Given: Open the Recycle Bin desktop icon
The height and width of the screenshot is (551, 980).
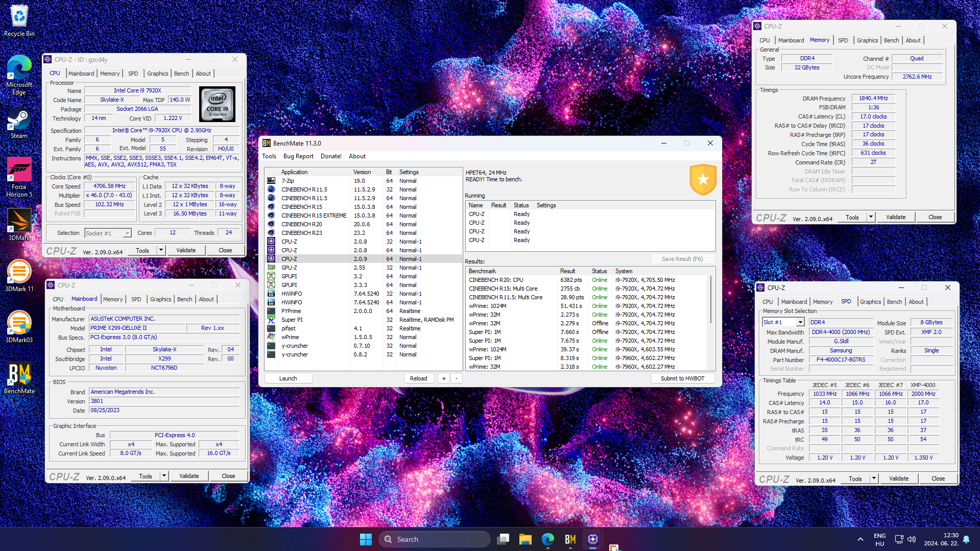Looking at the screenshot, I should (x=19, y=21).
